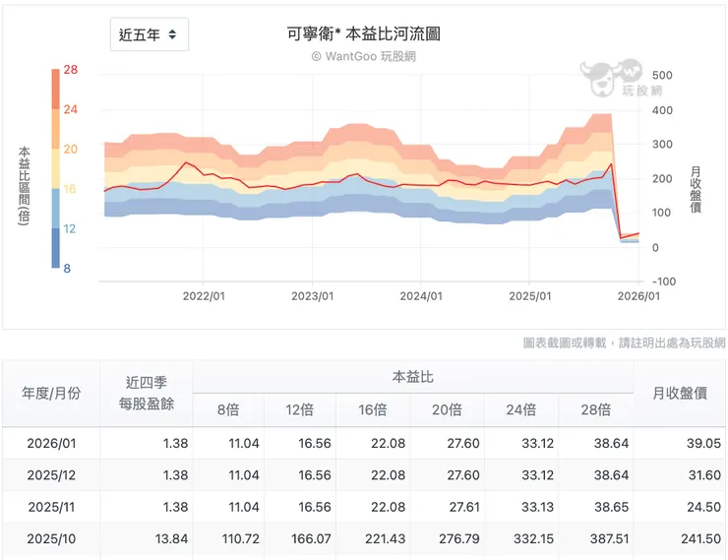The image size is (728, 560).
Task: Click the 241.50 closing price cell
Action: click(x=701, y=538)
